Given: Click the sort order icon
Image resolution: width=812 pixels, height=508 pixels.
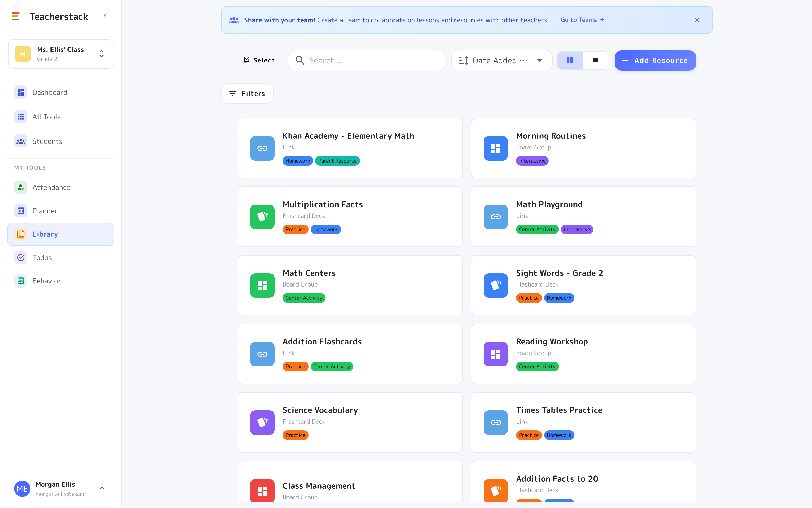Looking at the screenshot, I should (463, 60).
